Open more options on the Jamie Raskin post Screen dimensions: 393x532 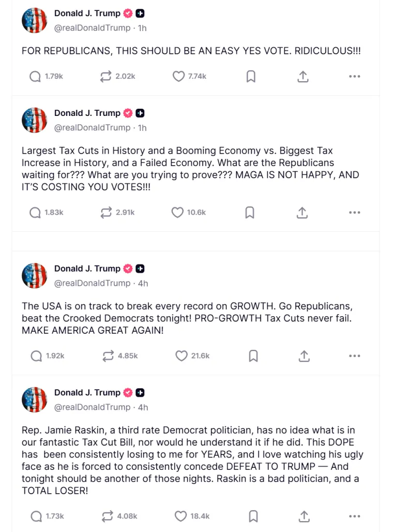(x=355, y=516)
